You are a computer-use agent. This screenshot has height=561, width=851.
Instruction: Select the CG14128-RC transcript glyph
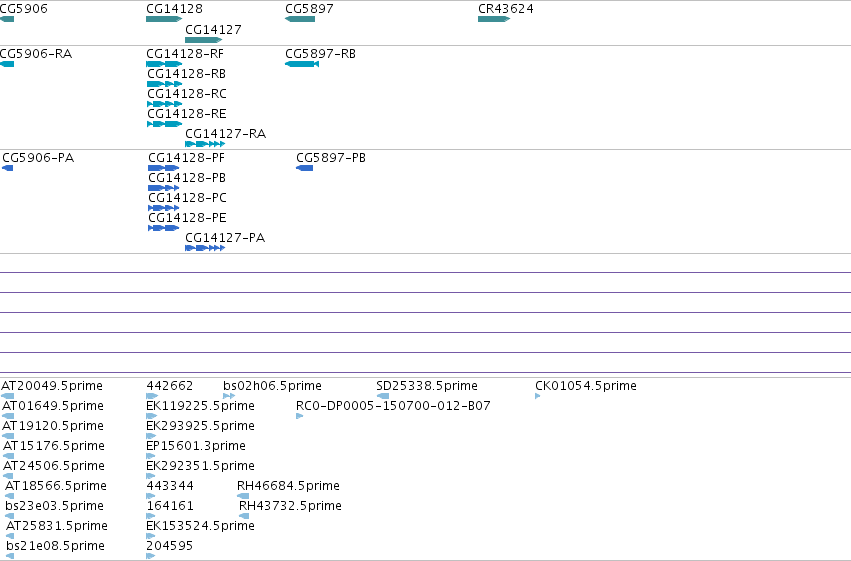coord(164,104)
